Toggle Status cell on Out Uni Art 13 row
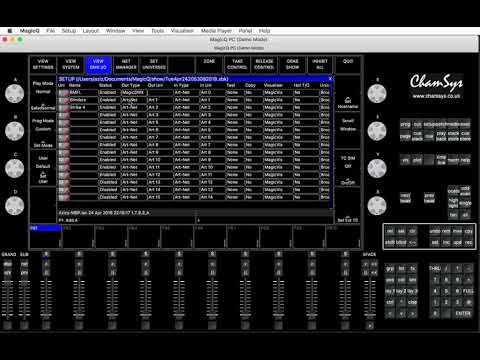This screenshot has width=480, height=360. coord(108,182)
